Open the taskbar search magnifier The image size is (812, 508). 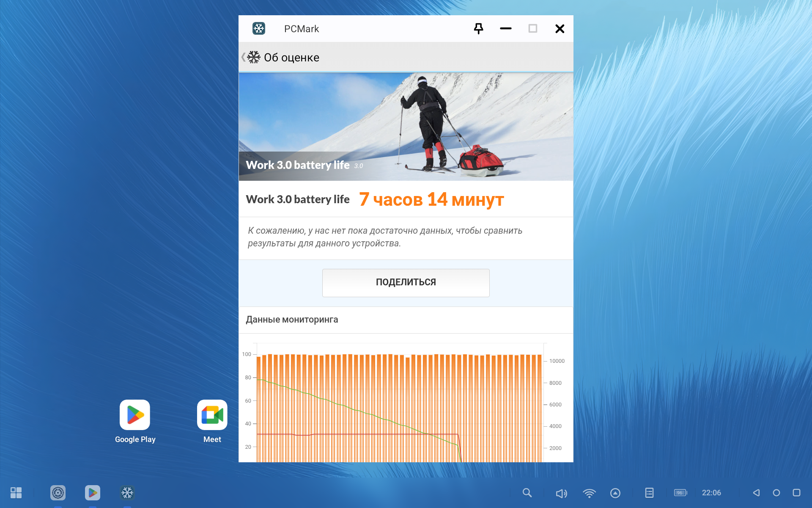[527, 493]
